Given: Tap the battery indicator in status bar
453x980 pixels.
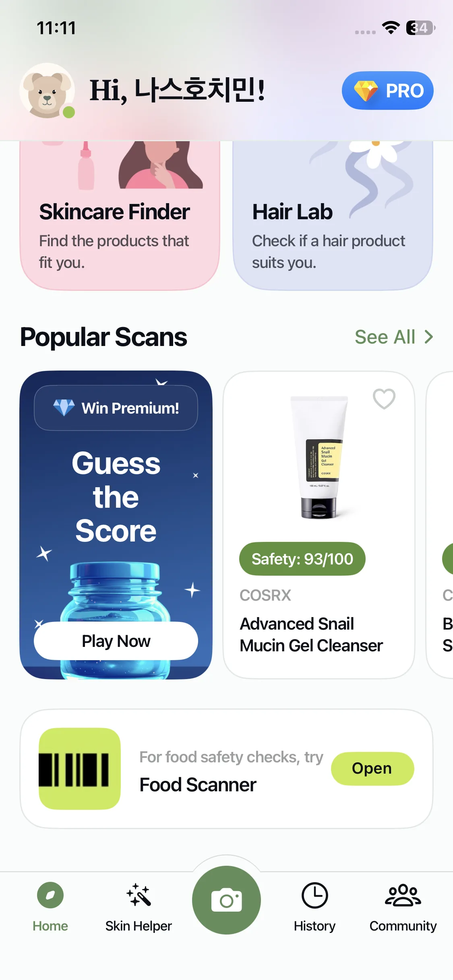Looking at the screenshot, I should coord(420,28).
